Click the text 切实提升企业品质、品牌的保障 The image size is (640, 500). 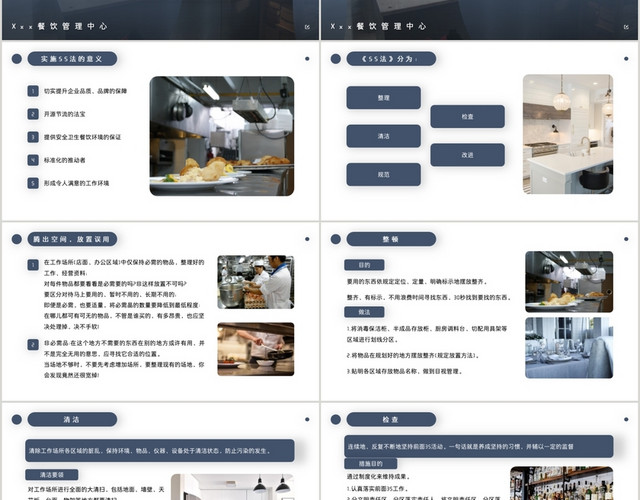85,91
